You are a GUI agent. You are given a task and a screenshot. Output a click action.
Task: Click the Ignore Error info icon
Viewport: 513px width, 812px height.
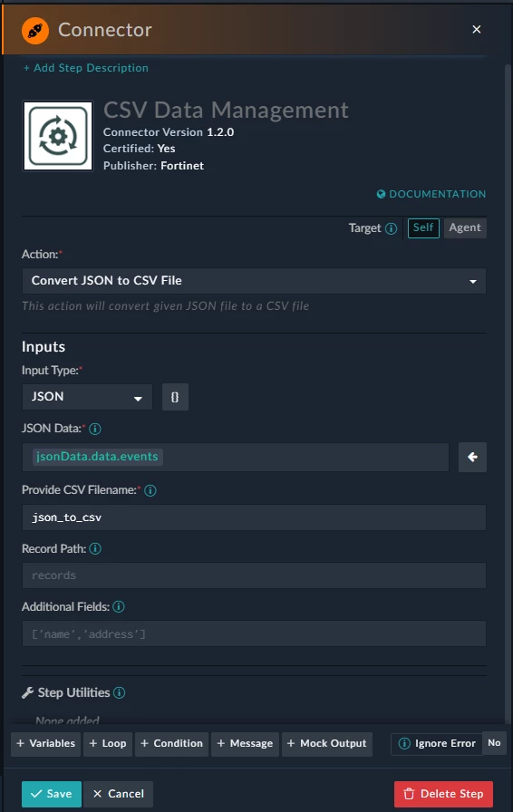(x=404, y=744)
